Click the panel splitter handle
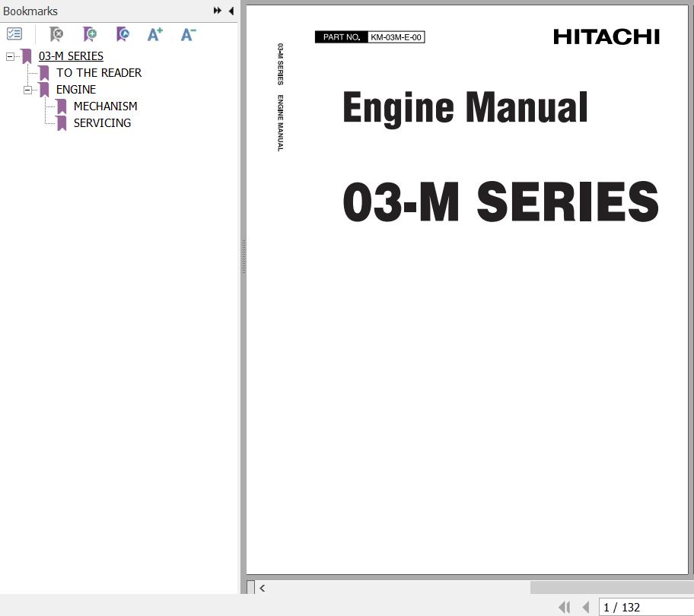The image size is (694, 616). point(244,256)
